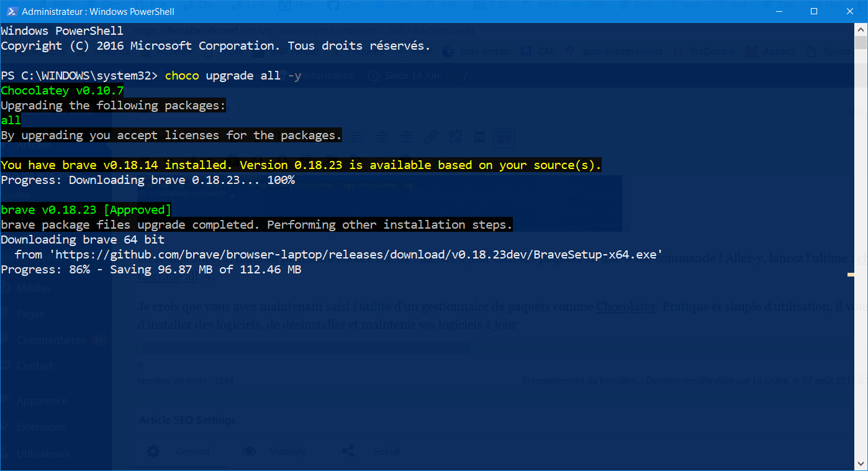
Task: Open 'Utilisateurs' in the WordPress sidebar
Action: (x=43, y=453)
